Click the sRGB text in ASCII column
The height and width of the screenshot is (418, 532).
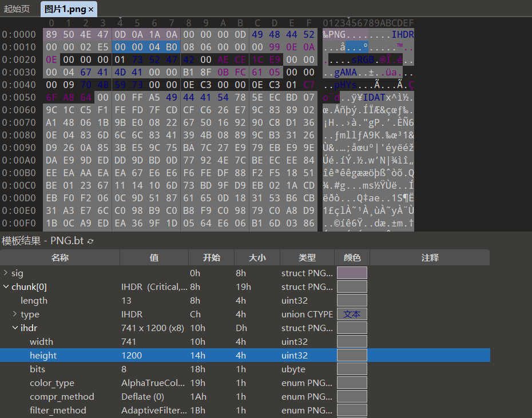(x=363, y=59)
